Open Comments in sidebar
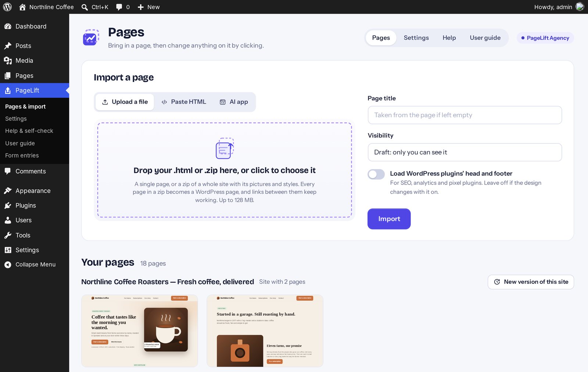This screenshot has width=588, height=372. tap(35, 171)
